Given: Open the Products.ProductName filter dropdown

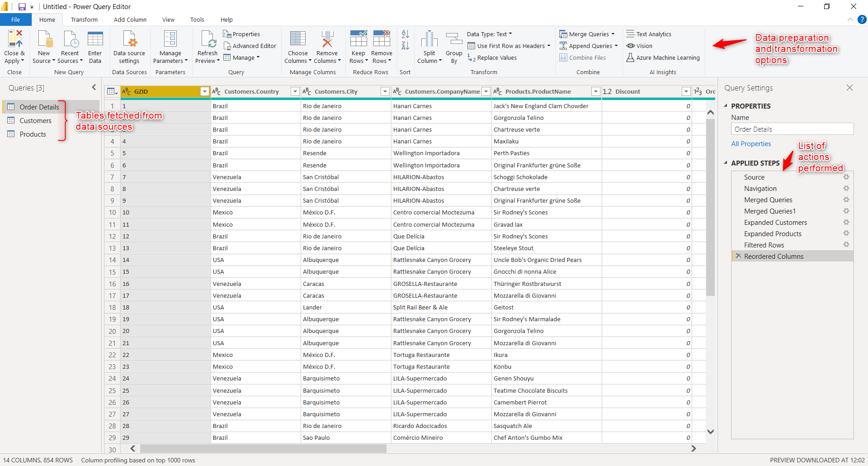Looking at the screenshot, I should pyautogui.click(x=596, y=91).
